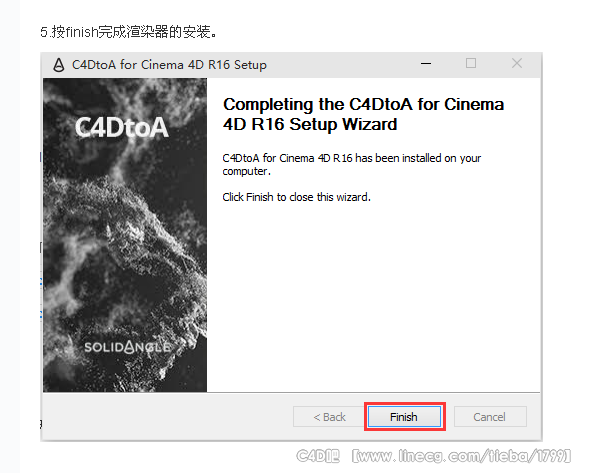Click the 'Completing the C4DtoA' heading
The height and width of the screenshot is (473, 597).
tap(364, 114)
